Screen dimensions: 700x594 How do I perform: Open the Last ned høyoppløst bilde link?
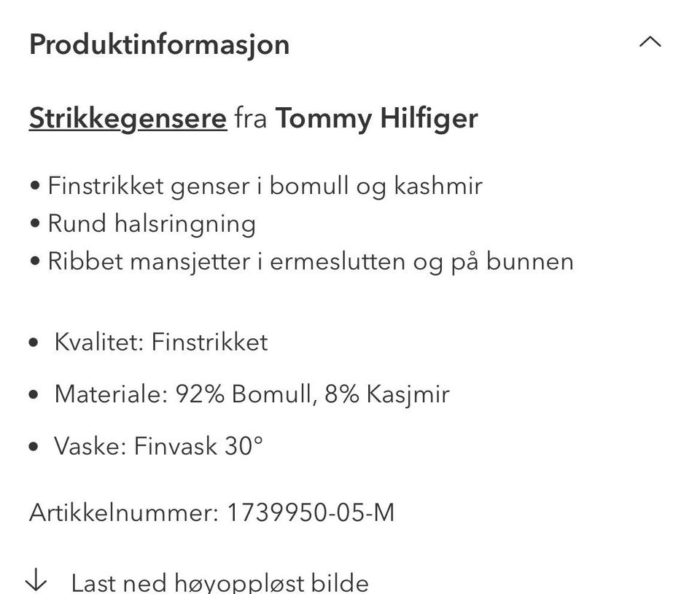click(219, 582)
